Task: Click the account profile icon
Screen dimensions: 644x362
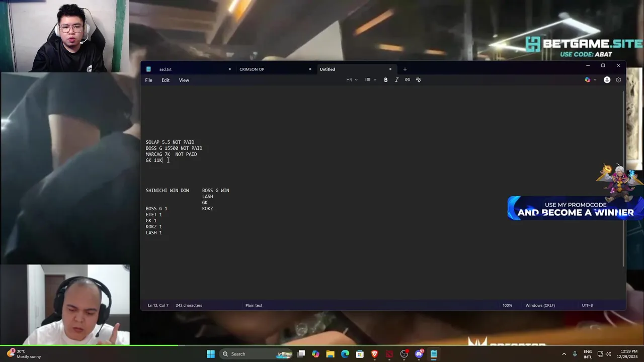Action: (607, 80)
